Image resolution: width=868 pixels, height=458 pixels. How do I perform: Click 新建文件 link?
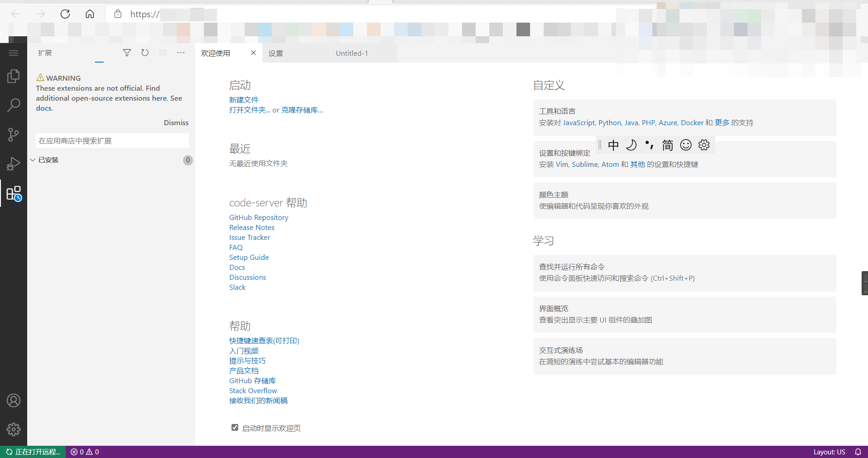pos(244,100)
